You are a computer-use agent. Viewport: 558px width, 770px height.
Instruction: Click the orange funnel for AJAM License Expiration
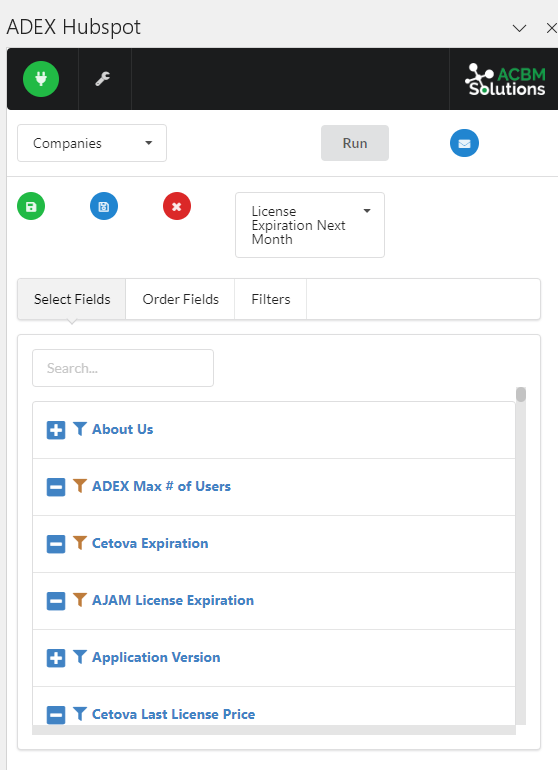point(80,600)
